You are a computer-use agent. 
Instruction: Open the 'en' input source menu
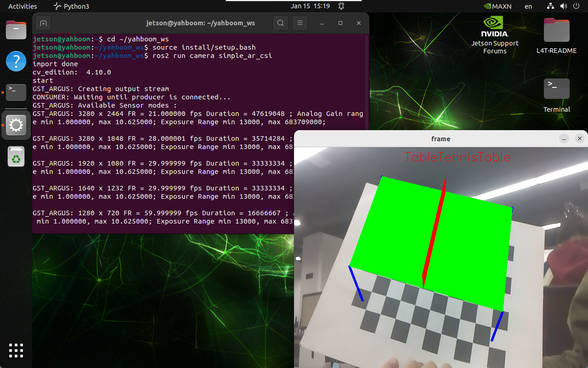(528, 6)
